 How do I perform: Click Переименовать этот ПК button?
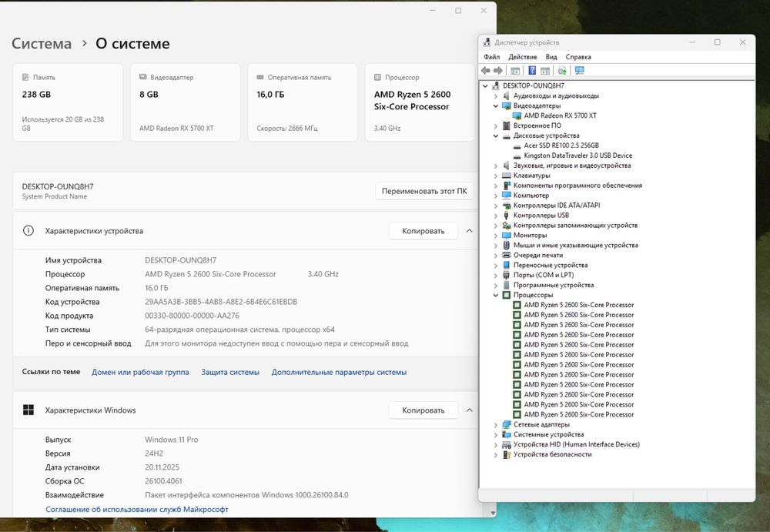pos(424,191)
